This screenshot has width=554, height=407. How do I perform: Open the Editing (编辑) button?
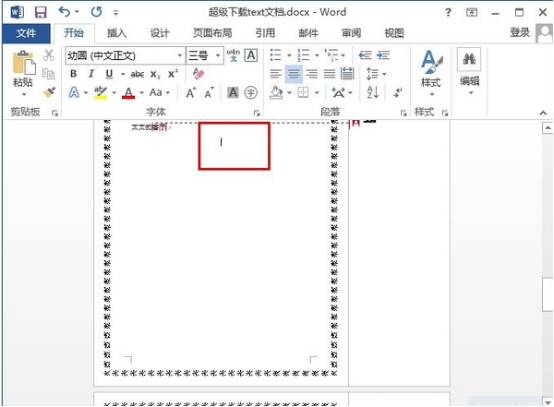click(x=469, y=72)
